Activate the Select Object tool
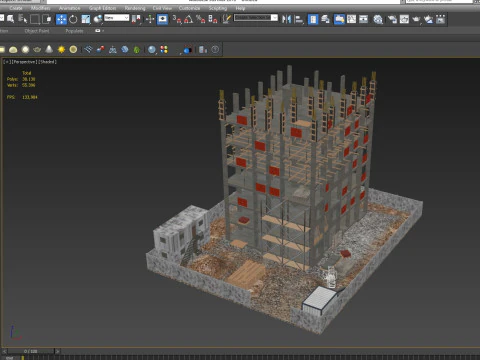480x360 pixels. pos(10,19)
